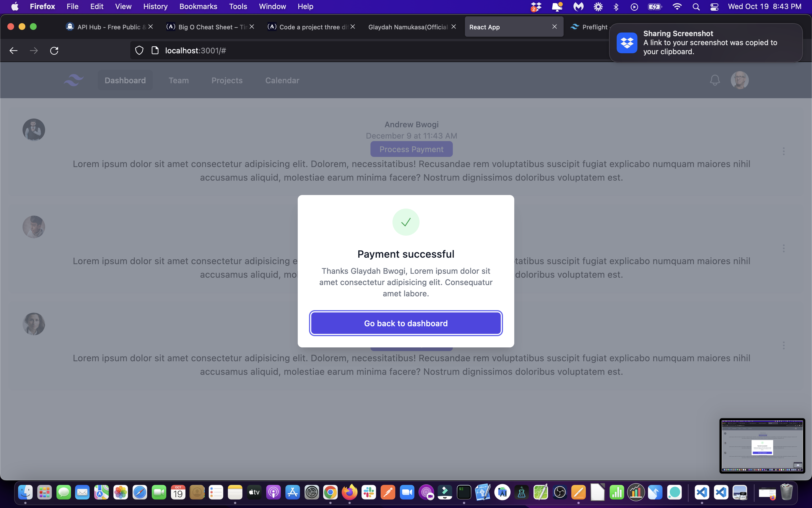This screenshot has width=812, height=508.
Task: Click the Dropbox Sharing Screenshot notification
Action: [706, 43]
